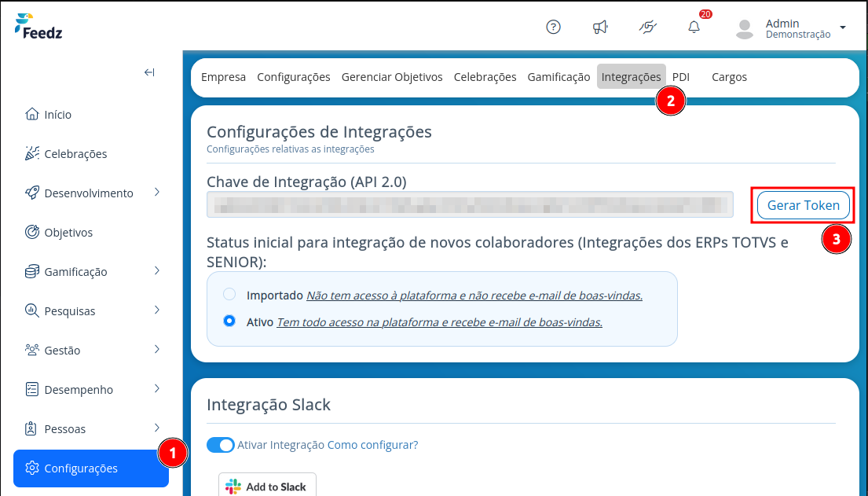This screenshot has height=496, width=868.
Task: Open the notifications bell icon
Action: (694, 27)
